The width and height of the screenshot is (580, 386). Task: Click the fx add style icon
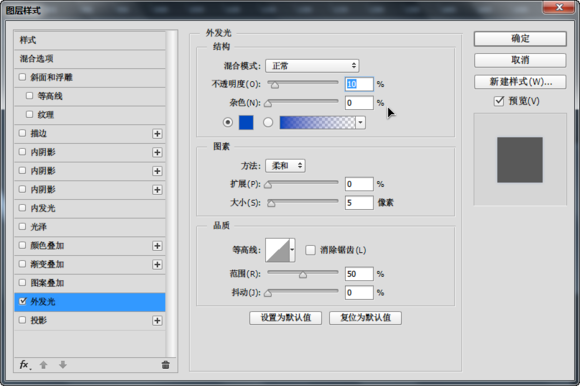pos(24,365)
